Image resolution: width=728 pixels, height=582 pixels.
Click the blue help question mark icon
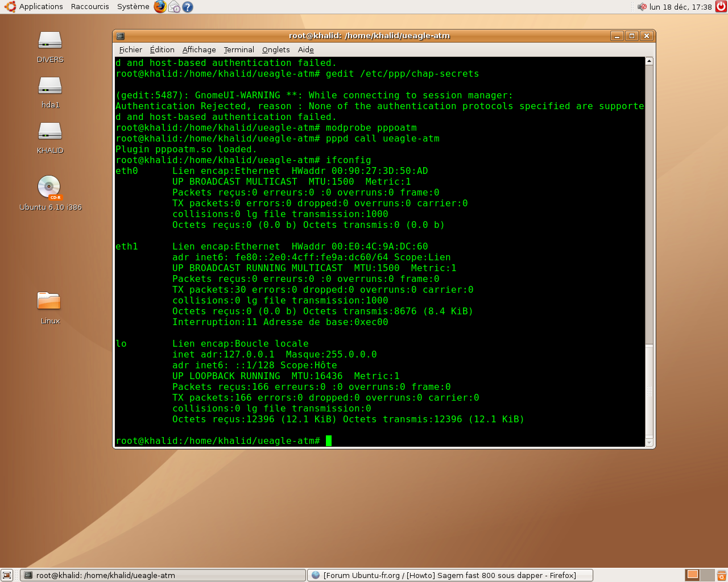[x=188, y=7]
